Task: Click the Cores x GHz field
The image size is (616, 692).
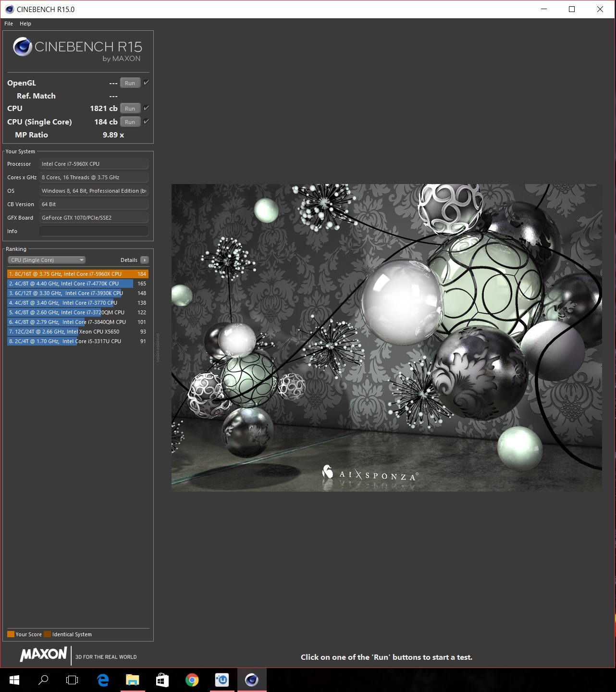Action: pos(94,177)
